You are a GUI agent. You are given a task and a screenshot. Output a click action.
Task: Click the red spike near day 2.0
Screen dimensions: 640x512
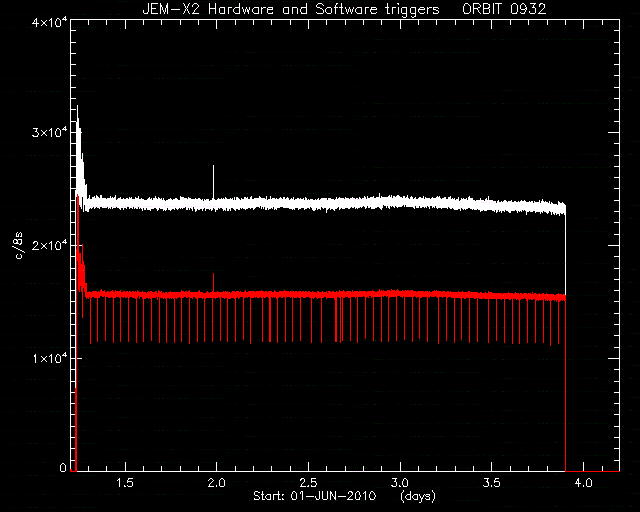pos(213,282)
